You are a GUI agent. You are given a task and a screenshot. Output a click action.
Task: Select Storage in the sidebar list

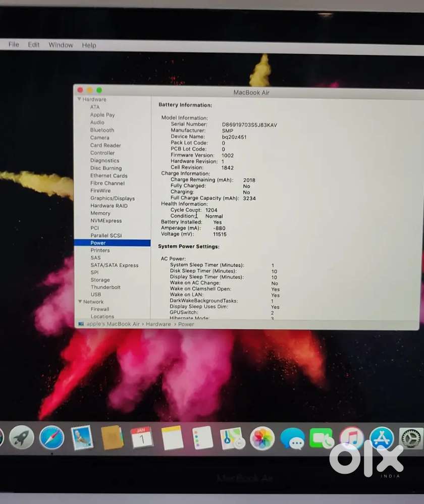[x=100, y=280]
